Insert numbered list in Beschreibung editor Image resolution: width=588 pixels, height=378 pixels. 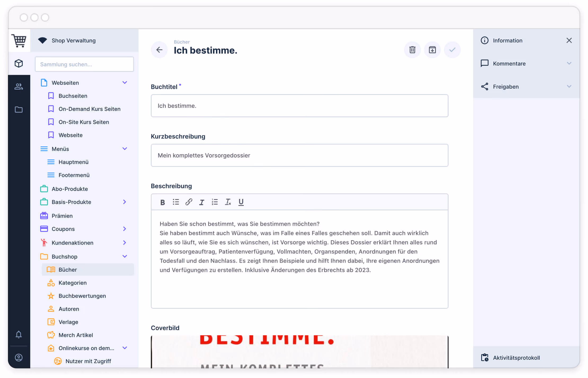click(x=215, y=202)
